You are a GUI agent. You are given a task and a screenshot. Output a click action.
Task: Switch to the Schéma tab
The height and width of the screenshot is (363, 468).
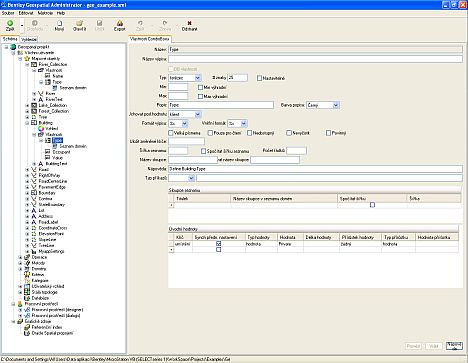pyautogui.click(x=10, y=39)
